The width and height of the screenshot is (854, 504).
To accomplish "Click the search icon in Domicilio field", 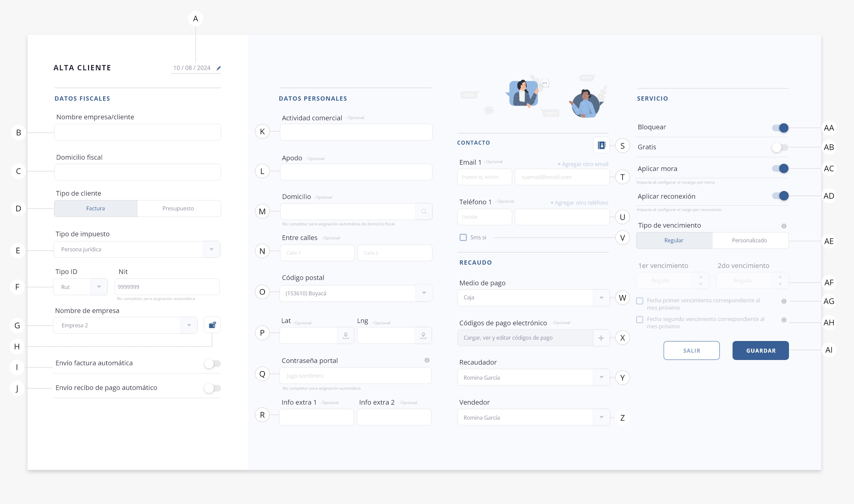I will pyautogui.click(x=424, y=212).
